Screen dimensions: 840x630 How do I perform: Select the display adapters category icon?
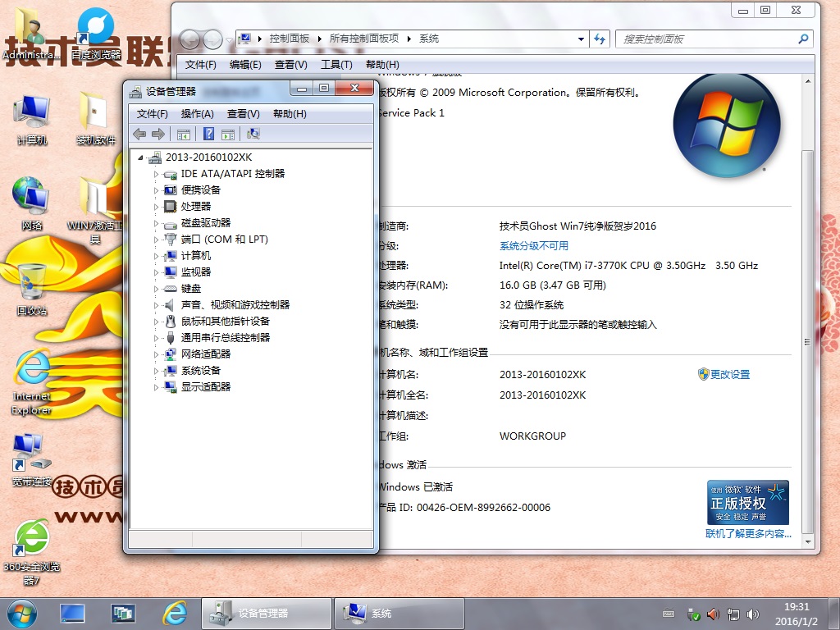pyautogui.click(x=171, y=387)
